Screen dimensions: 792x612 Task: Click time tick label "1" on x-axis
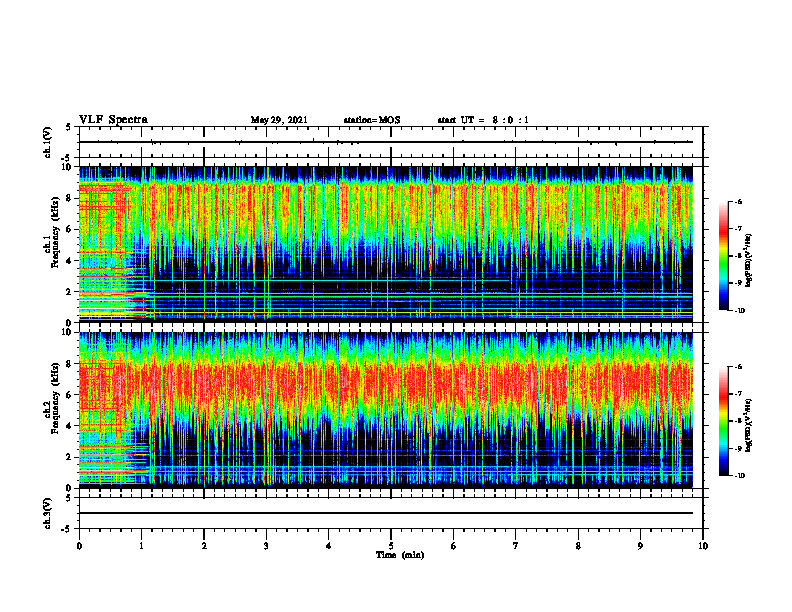click(x=141, y=546)
